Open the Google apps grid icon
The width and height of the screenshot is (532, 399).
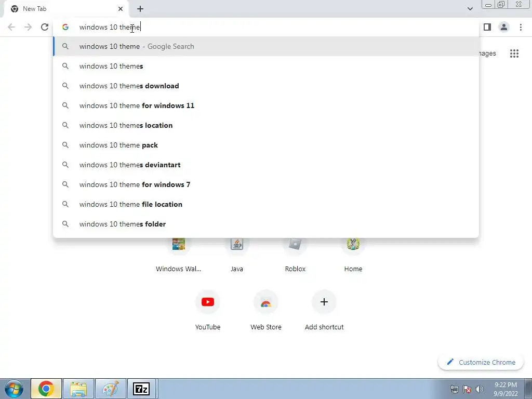[514, 54]
